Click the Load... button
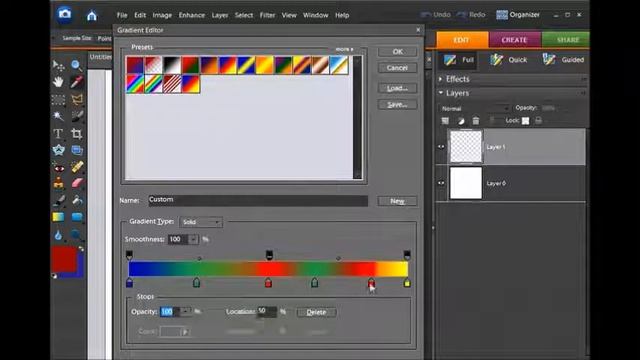Image resolution: width=640 pixels, height=360 pixels. (397, 88)
